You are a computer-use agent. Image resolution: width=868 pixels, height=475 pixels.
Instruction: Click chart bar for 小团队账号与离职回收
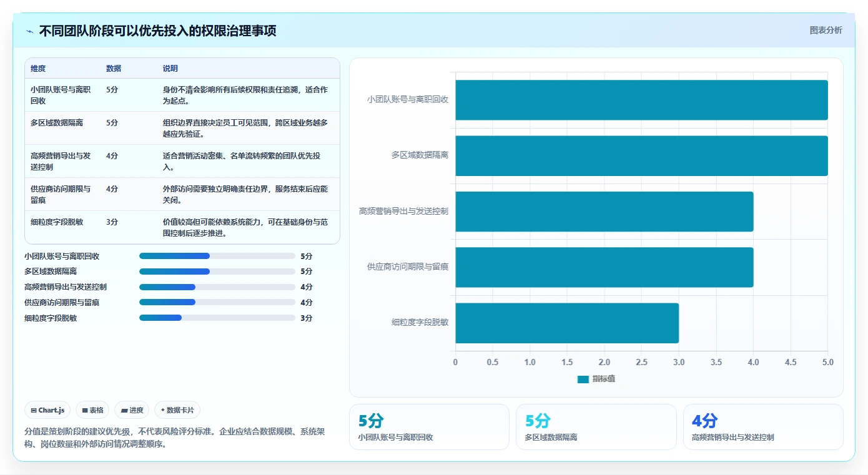(641, 100)
